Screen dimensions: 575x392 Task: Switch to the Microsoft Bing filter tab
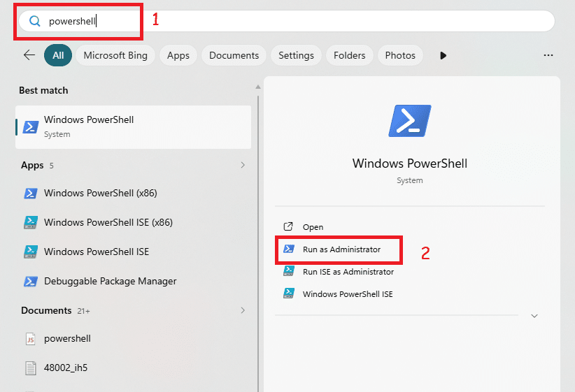tap(115, 55)
